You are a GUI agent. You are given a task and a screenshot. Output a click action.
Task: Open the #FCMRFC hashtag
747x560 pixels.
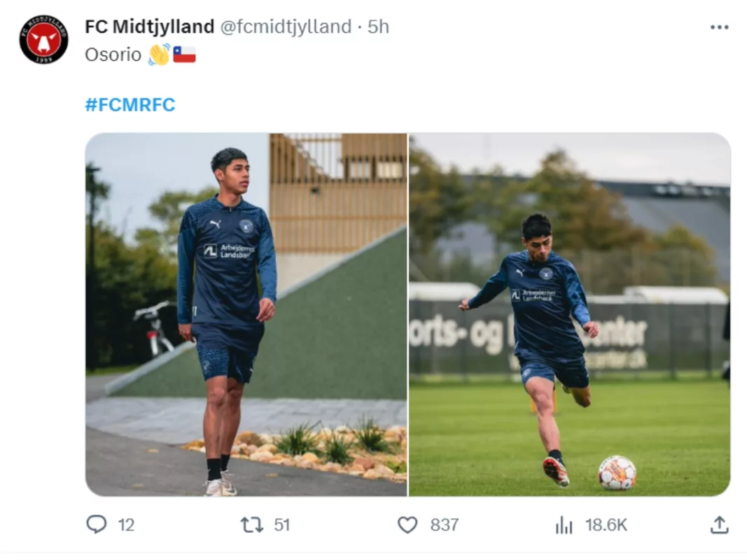click(x=130, y=105)
